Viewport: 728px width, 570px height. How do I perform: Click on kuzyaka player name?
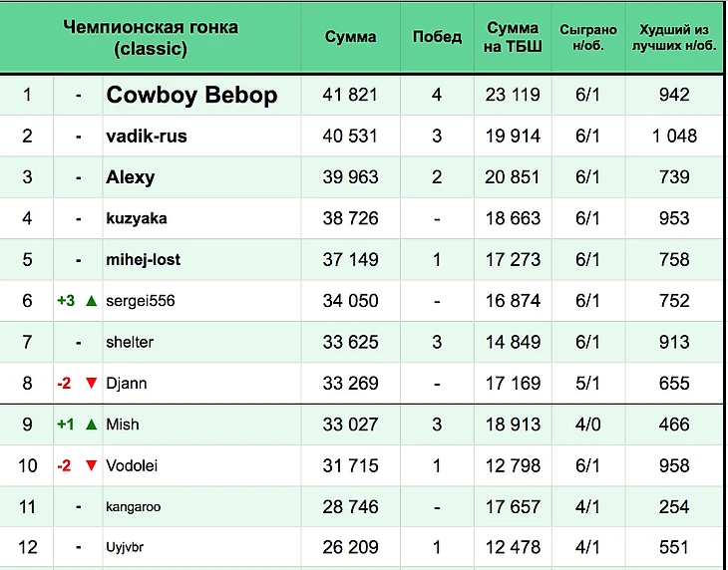coord(137,218)
